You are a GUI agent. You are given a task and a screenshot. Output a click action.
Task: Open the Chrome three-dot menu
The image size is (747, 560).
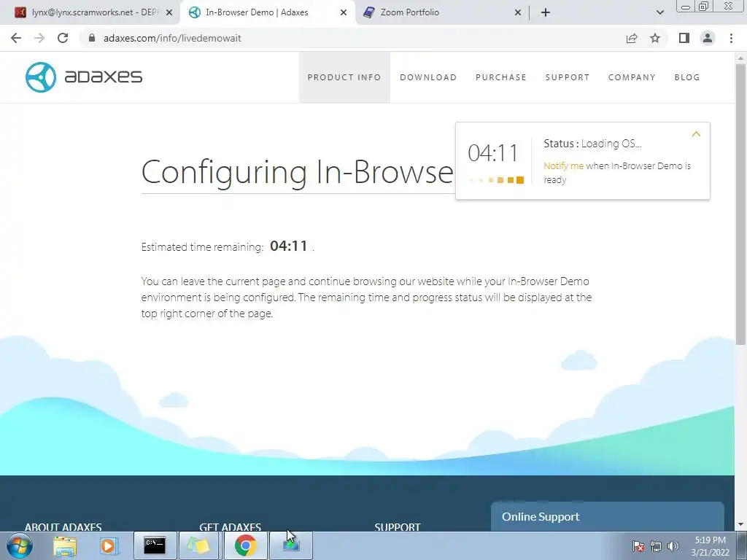tap(731, 38)
